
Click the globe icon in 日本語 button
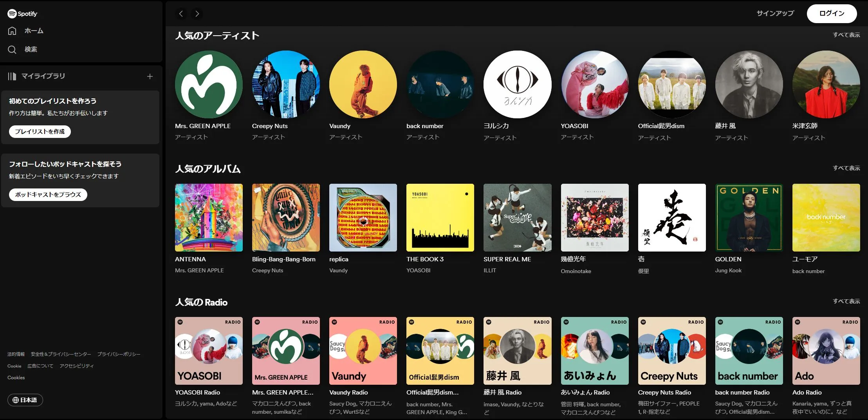pyautogui.click(x=16, y=400)
